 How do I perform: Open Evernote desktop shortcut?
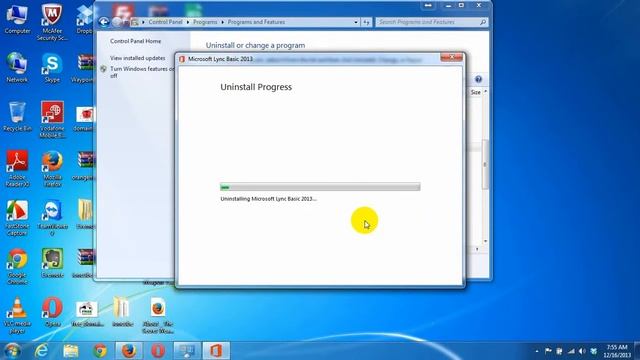(52, 263)
